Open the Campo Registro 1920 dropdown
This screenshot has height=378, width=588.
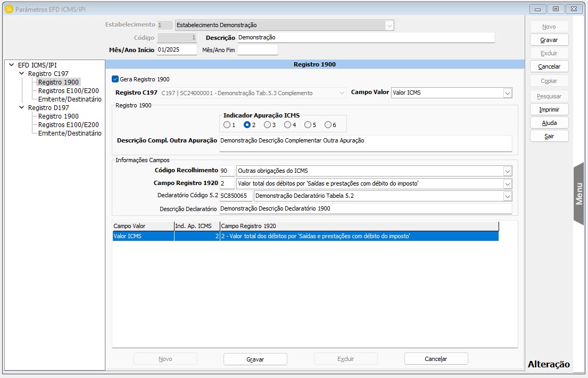coord(507,183)
